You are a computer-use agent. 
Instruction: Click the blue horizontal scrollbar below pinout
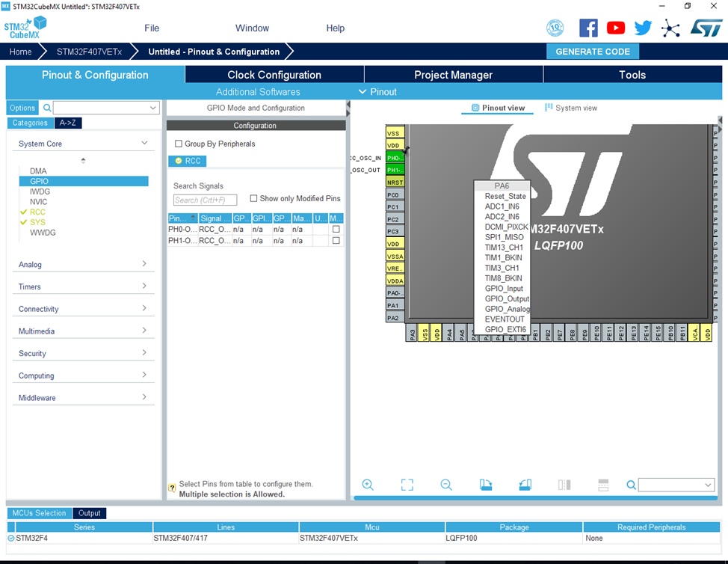(535, 498)
